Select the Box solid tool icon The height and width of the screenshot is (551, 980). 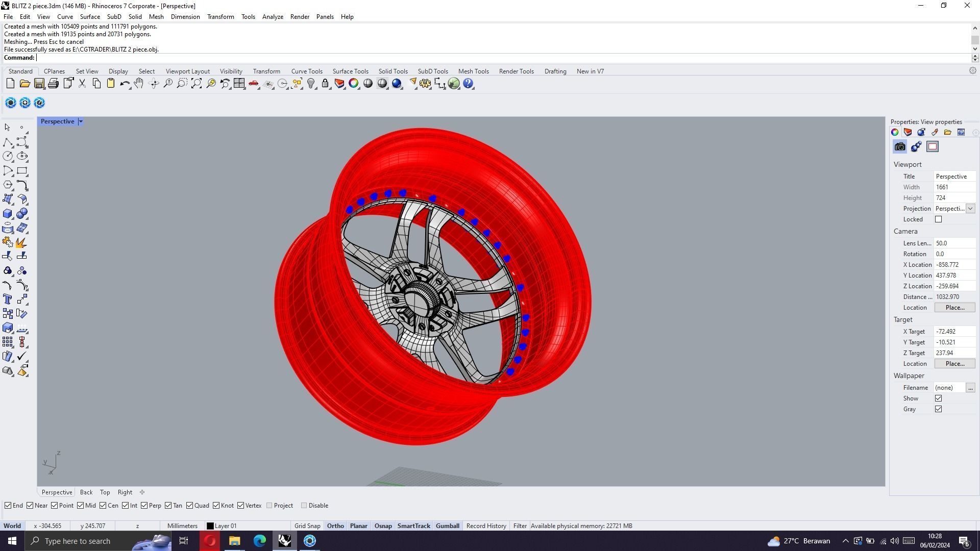point(8,214)
